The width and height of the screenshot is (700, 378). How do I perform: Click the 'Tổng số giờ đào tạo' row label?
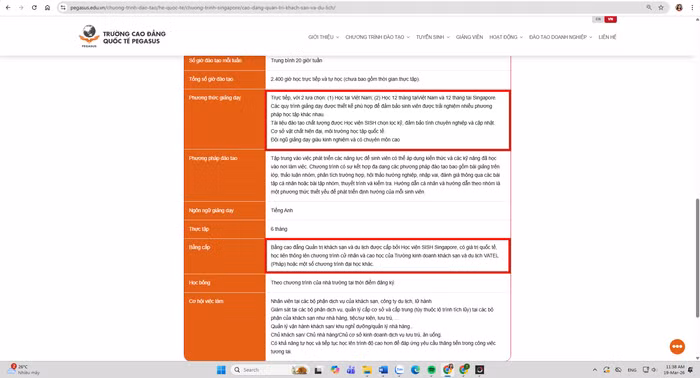211,79
